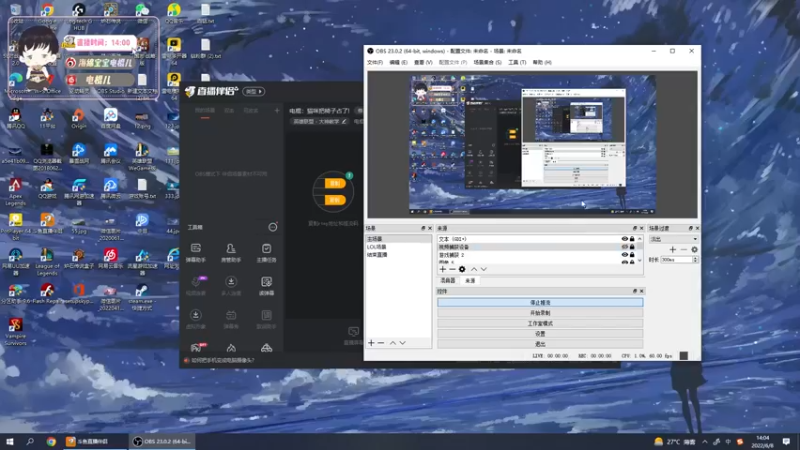Close the scene transitions dock panel
This screenshot has height=450, width=800.
click(x=697, y=228)
